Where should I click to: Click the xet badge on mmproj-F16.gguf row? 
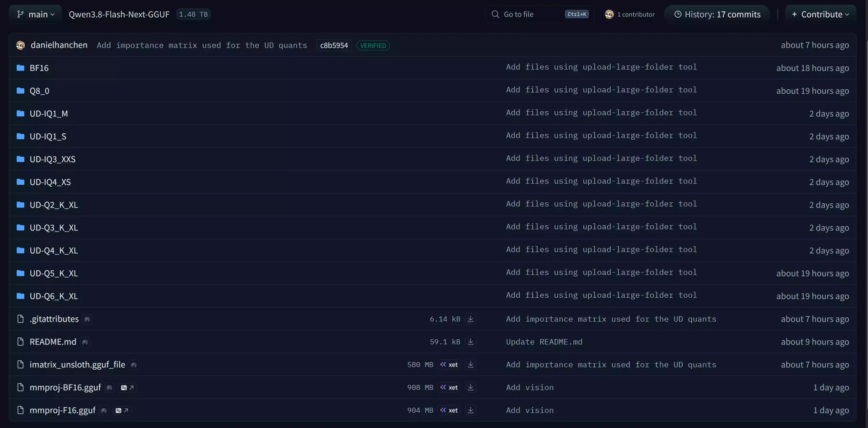click(x=449, y=410)
